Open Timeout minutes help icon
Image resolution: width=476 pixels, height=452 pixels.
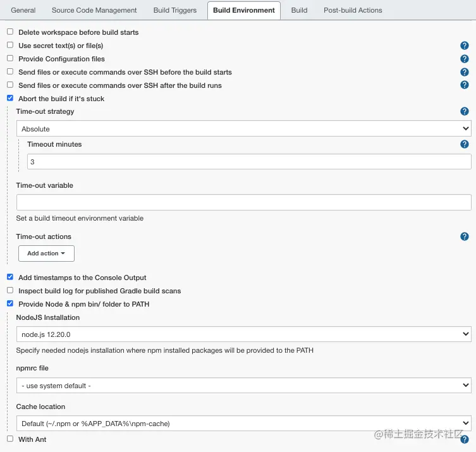click(464, 144)
